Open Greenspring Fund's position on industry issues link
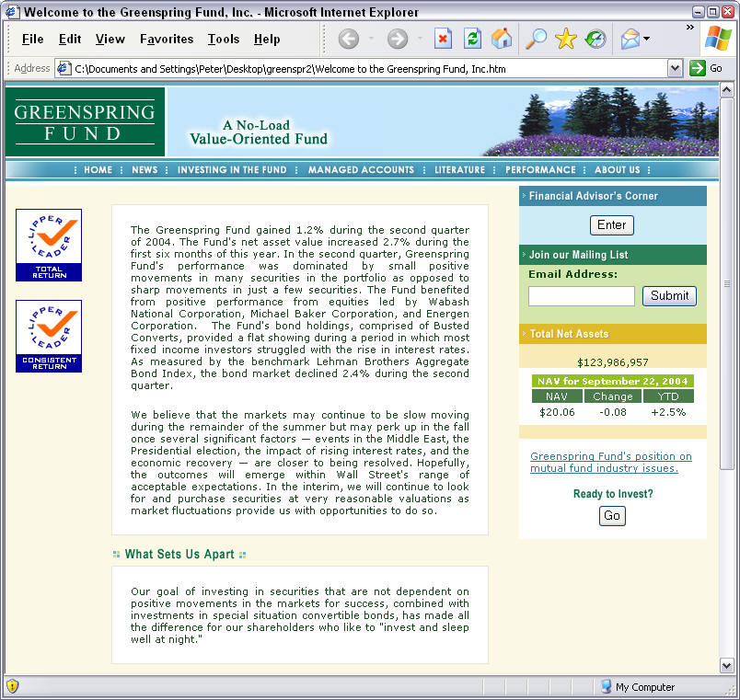 point(611,463)
